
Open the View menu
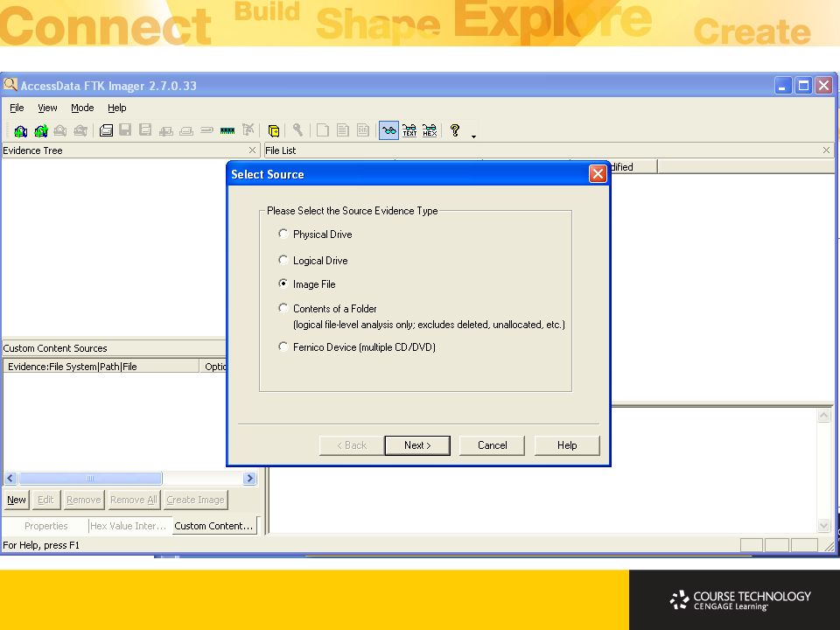(x=47, y=108)
